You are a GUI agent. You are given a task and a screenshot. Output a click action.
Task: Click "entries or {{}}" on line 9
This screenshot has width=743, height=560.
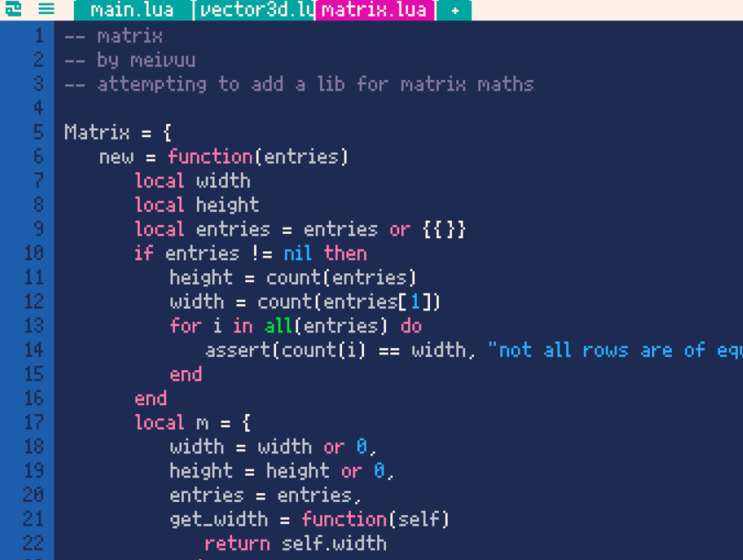[385, 229]
